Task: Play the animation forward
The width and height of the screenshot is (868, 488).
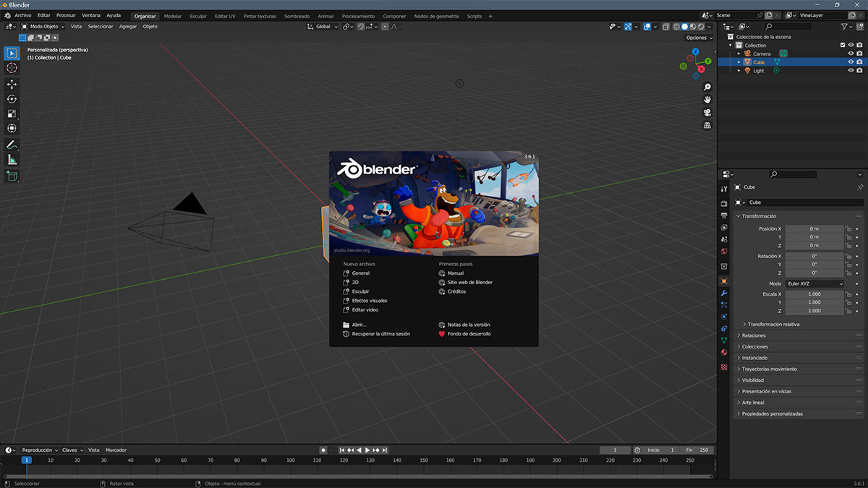Action: [367, 450]
